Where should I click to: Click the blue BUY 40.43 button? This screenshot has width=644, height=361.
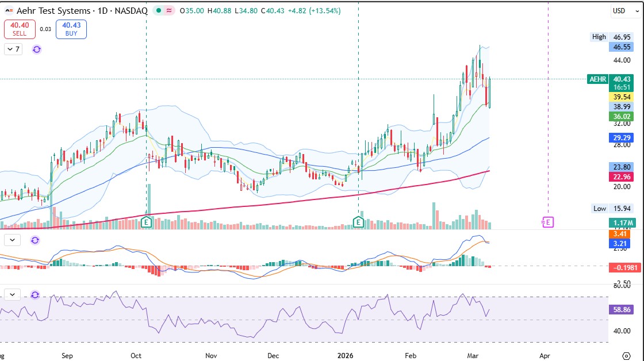[71, 29]
